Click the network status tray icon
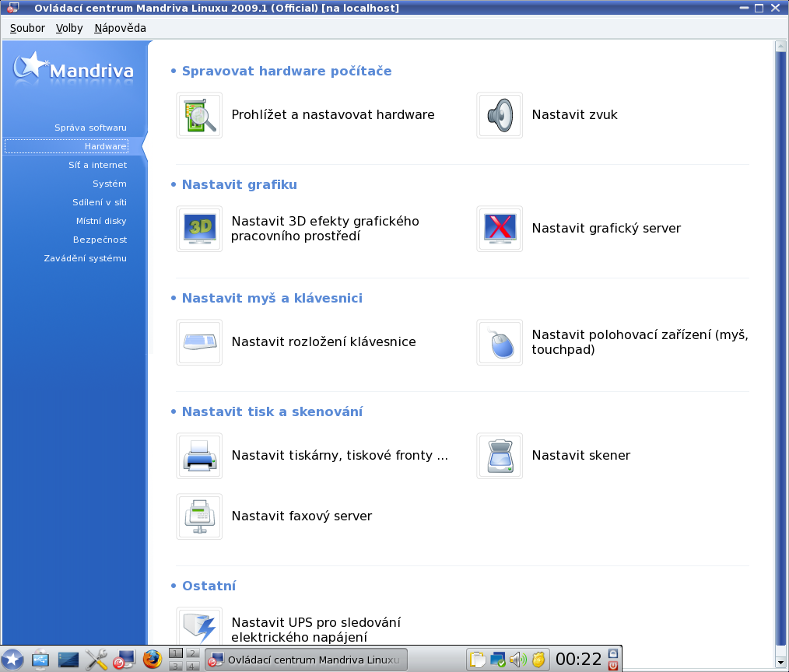 (x=498, y=660)
